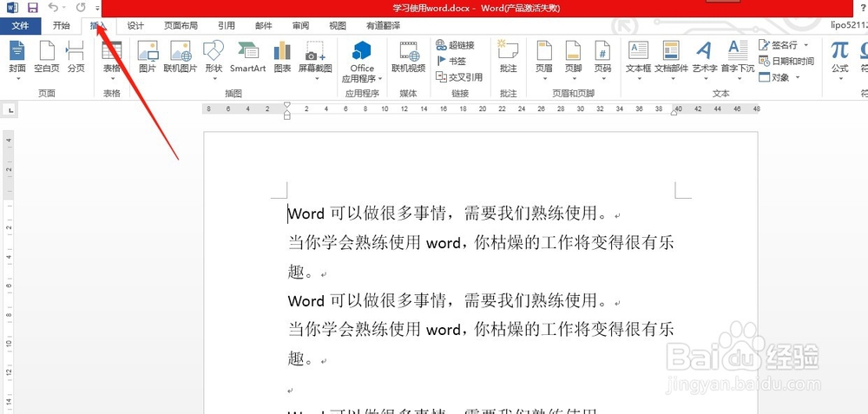Insert a blank page (空白页)
The width and height of the screenshot is (868, 414).
[47, 57]
